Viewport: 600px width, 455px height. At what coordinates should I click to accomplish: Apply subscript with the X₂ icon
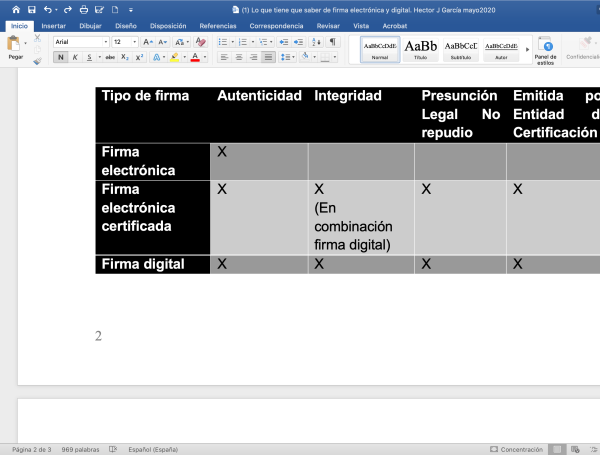[125, 58]
